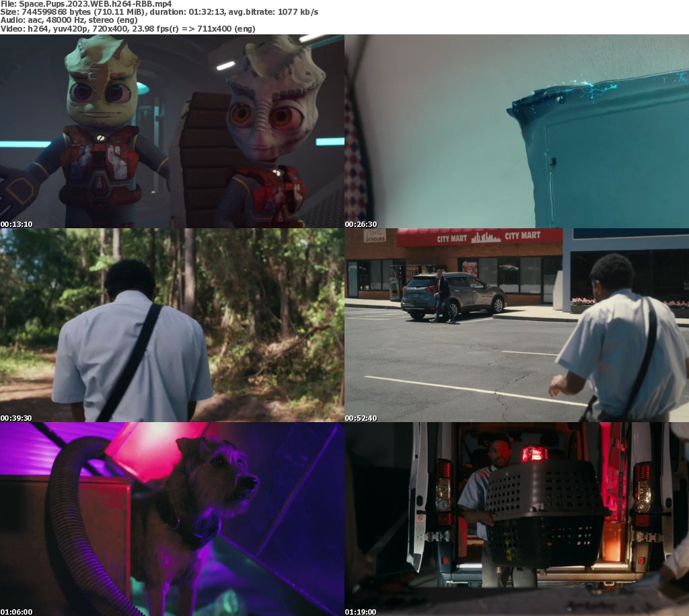The image size is (689, 616).
Task: Click the gray SUV parked at City Mart
Action: (x=454, y=295)
